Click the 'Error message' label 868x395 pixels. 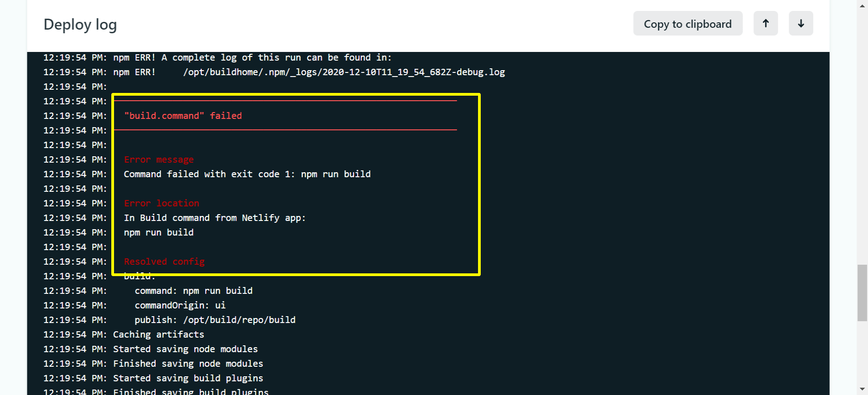159,159
